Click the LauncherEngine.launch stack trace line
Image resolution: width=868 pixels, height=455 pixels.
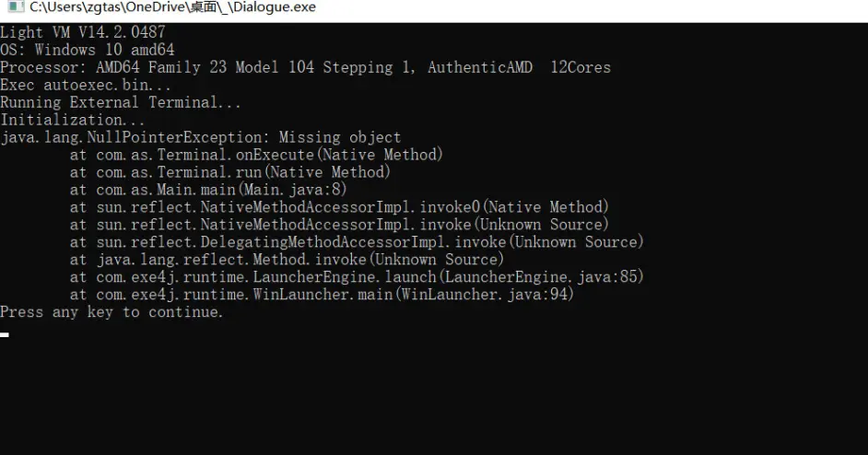tap(357, 277)
